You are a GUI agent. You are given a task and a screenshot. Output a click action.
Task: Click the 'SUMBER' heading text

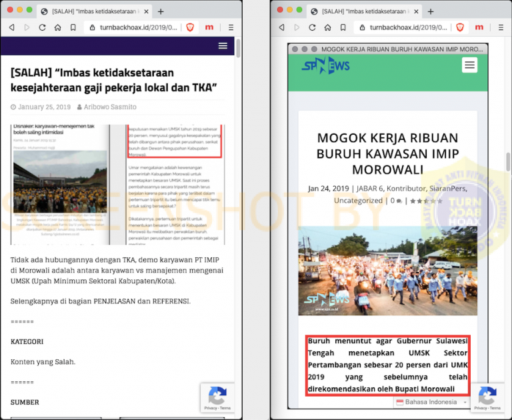pos(25,403)
